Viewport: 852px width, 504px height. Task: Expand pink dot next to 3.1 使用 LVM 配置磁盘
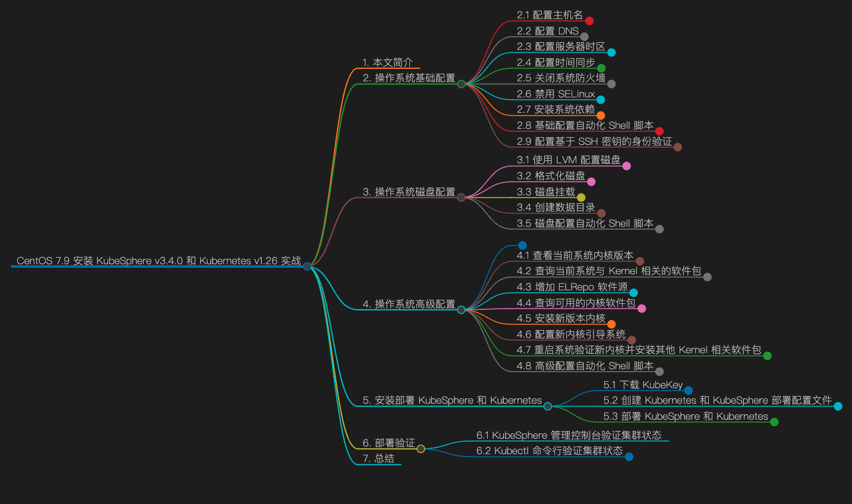(x=626, y=166)
